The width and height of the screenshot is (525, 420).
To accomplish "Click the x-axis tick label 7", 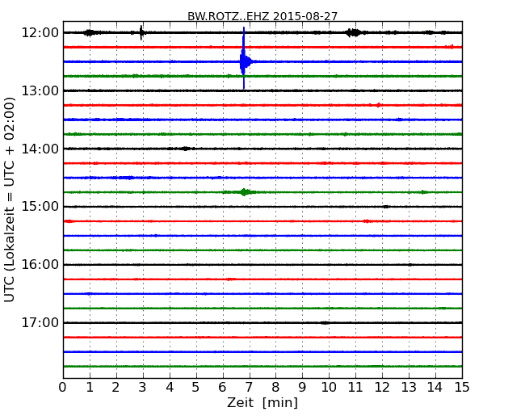I will [249, 388].
